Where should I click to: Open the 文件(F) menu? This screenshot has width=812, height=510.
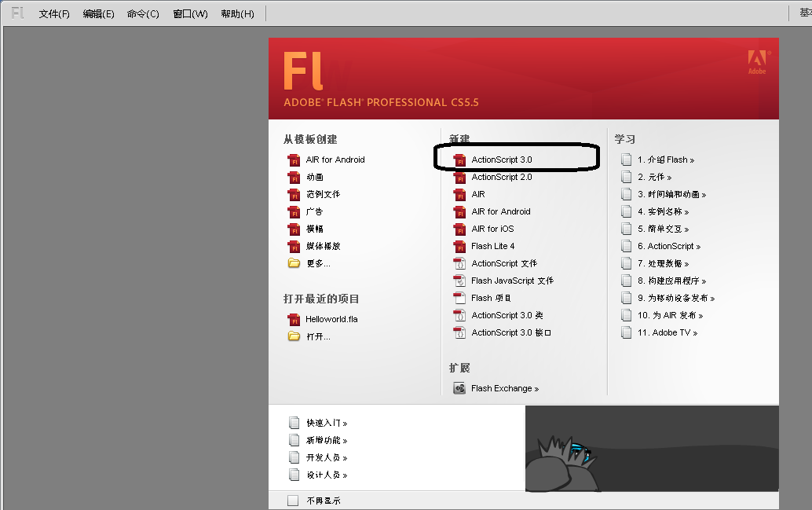[54, 14]
